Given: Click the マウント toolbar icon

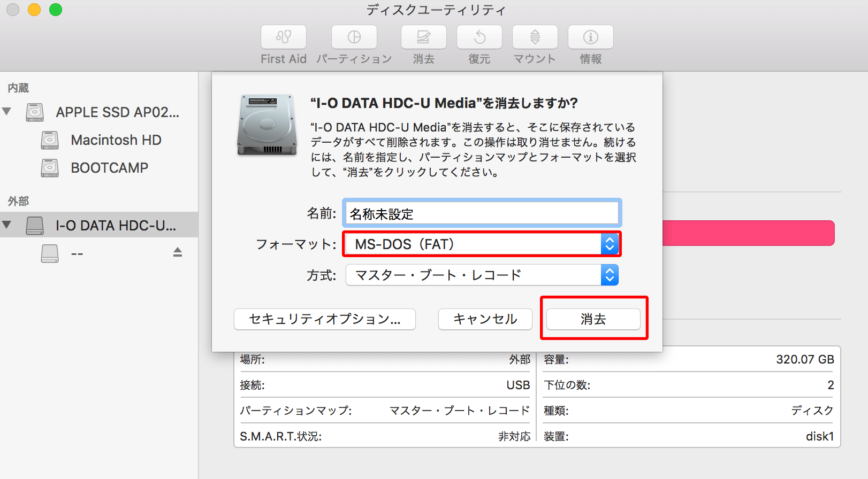Looking at the screenshot, I should pos(535,37).
